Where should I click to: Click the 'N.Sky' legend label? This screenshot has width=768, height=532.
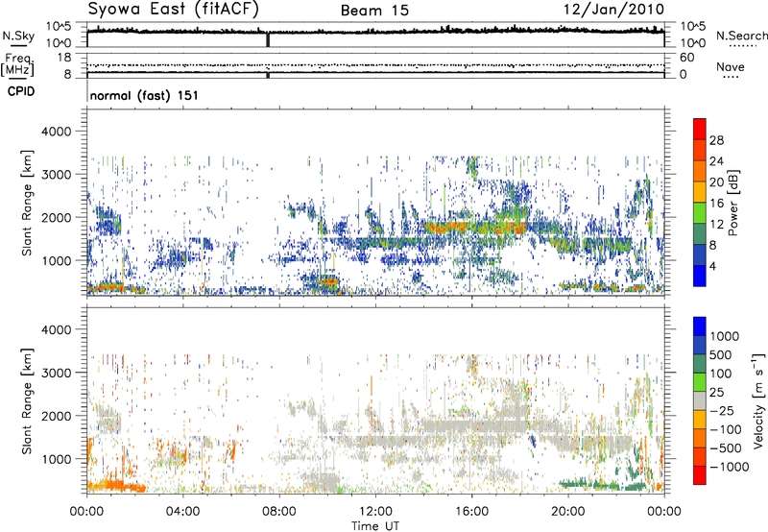[x=18, y=36]
